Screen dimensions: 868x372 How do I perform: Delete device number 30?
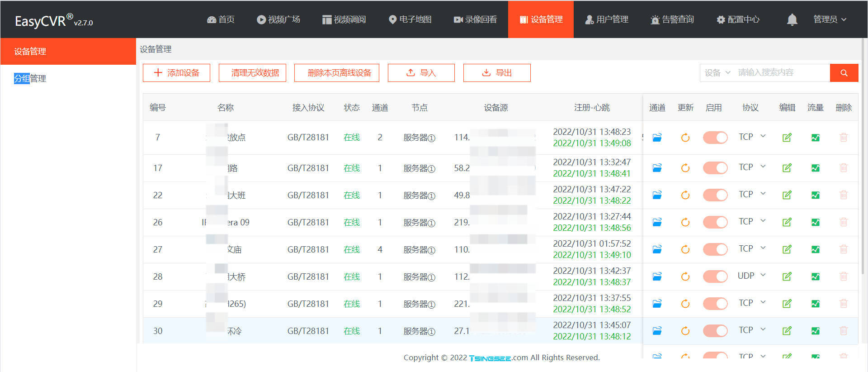844,331
